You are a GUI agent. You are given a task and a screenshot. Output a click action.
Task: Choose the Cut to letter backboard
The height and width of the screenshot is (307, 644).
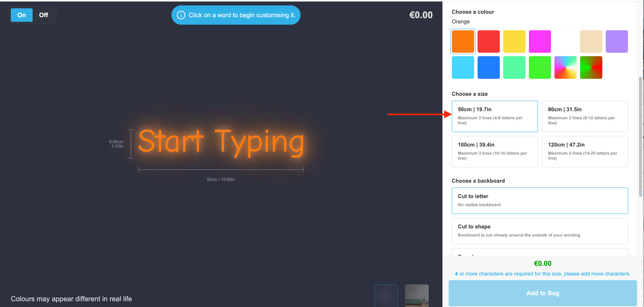click(x=540, y=200)
